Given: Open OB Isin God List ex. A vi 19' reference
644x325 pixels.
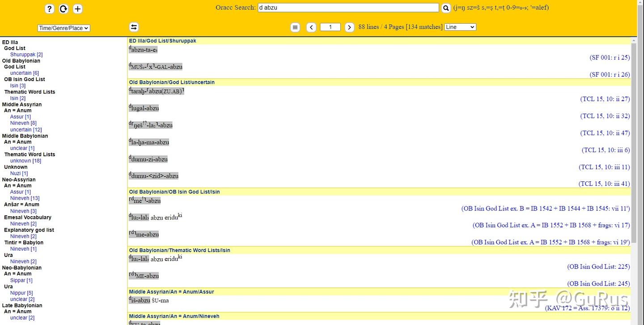Looking at the screenshot, I should (551, 242).
